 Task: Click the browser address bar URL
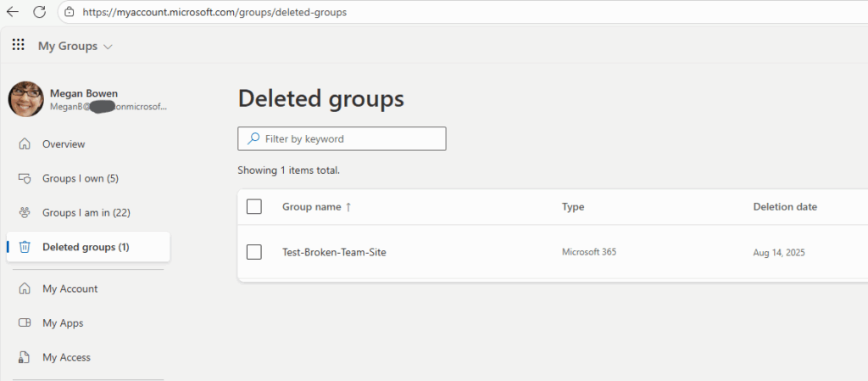pyautogui.click(x=214, y=12)
